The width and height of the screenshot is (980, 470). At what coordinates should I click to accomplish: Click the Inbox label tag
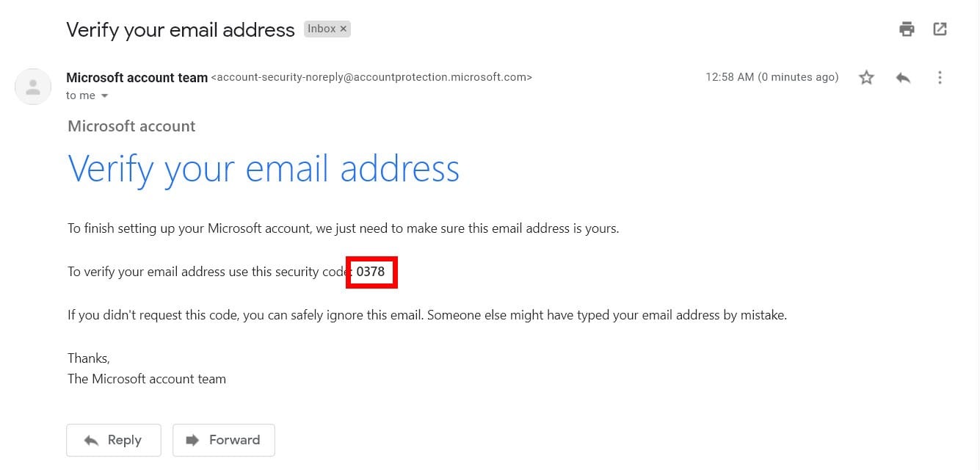(322, 29)
